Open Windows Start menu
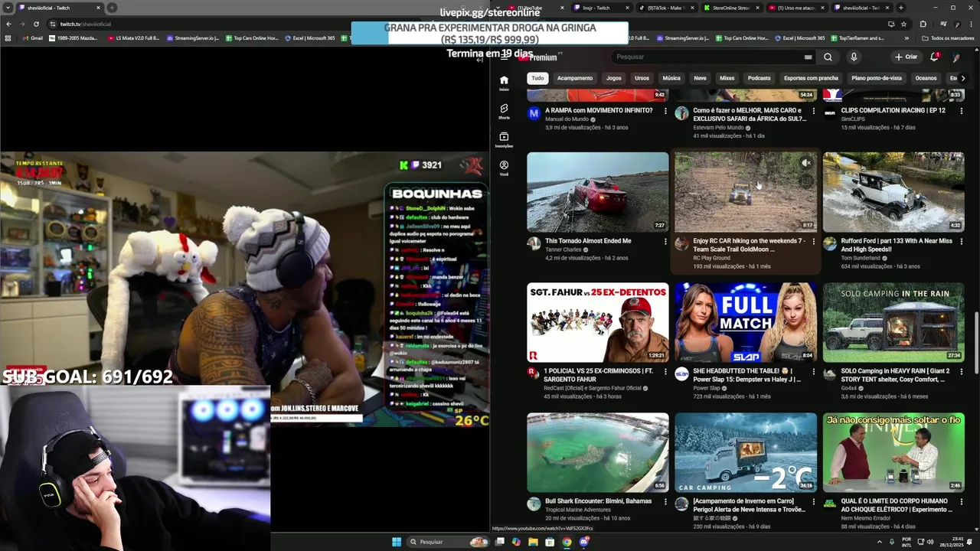 [x=397, y=542]
